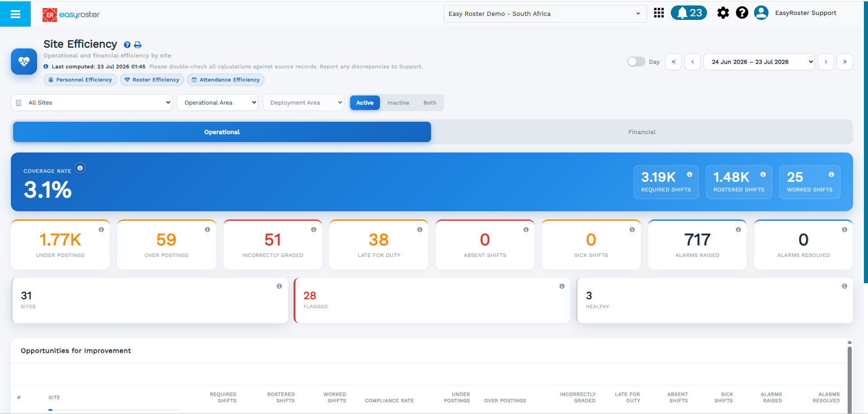Screen dimensions: 868x414
Task: Click info icon on Under Postings card
Action: click(101, 229)
